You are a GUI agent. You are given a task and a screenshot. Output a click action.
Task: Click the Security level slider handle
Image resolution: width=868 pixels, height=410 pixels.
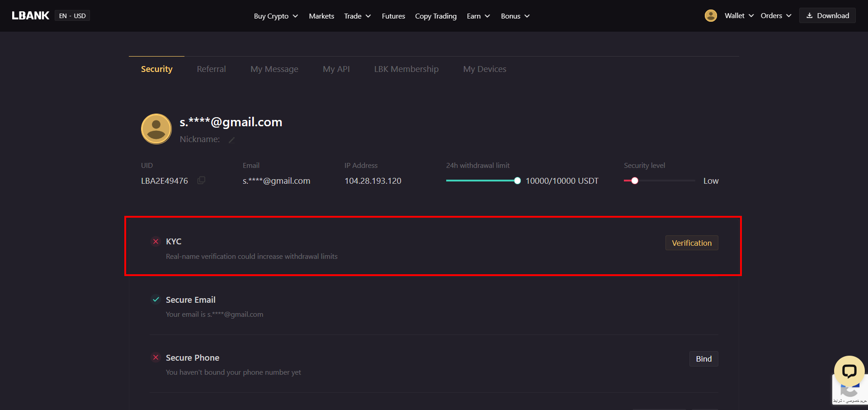[x=635, y=181]
